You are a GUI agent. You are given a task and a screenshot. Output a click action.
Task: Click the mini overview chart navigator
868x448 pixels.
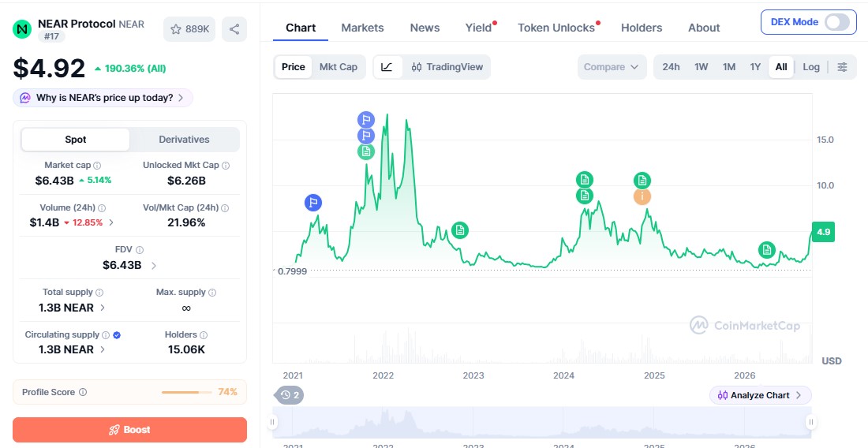[x=541, y=423]
